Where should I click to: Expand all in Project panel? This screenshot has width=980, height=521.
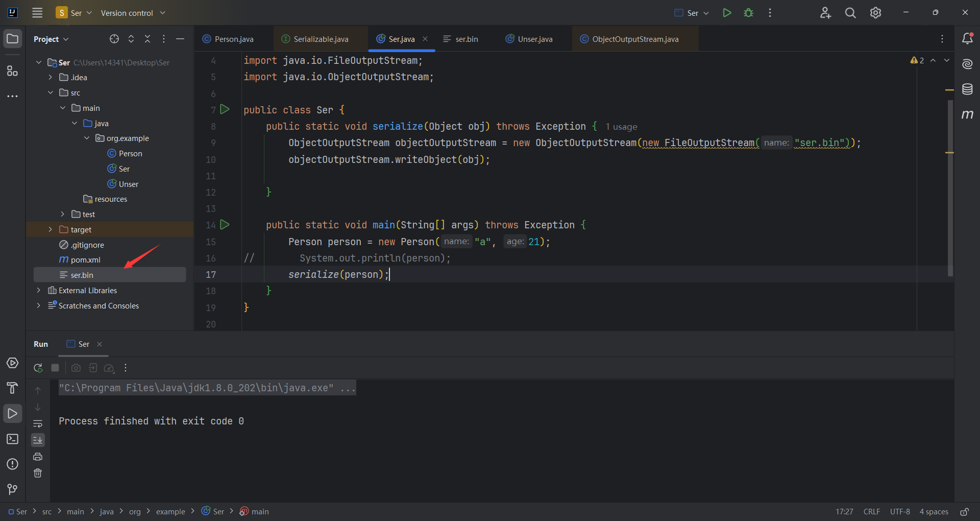tap(131, 39)
